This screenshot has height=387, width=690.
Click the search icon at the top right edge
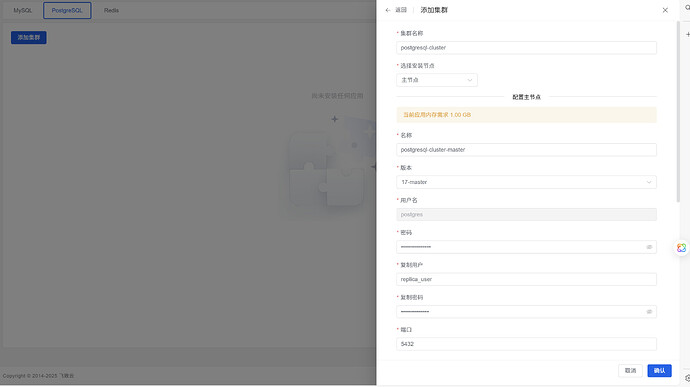point(687,8)
